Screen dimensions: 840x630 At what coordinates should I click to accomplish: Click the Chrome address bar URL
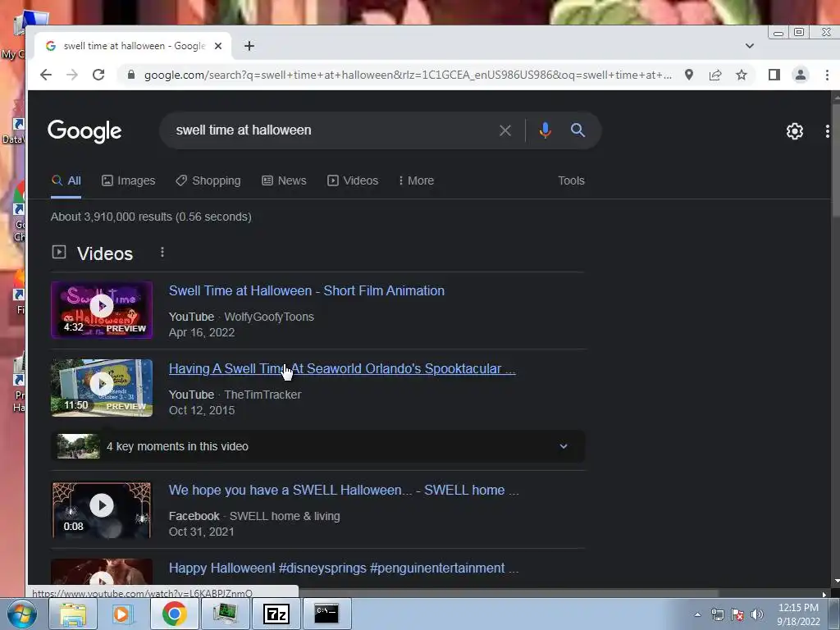(407, 75)
